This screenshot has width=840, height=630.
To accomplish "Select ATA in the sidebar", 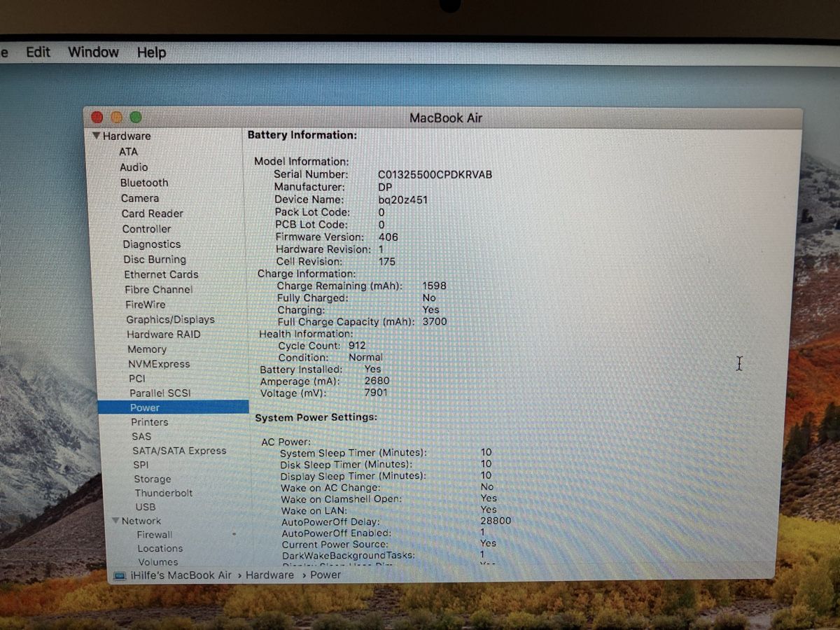I will 128,151.
